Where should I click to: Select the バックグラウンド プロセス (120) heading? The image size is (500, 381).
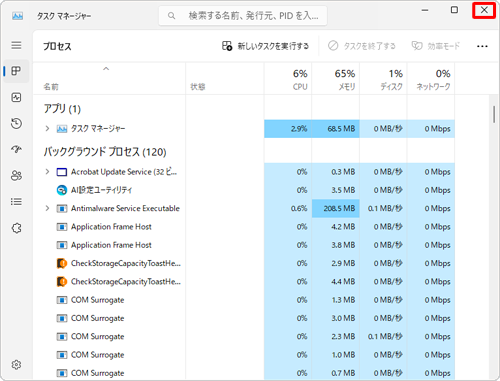(x=105, y=152)
